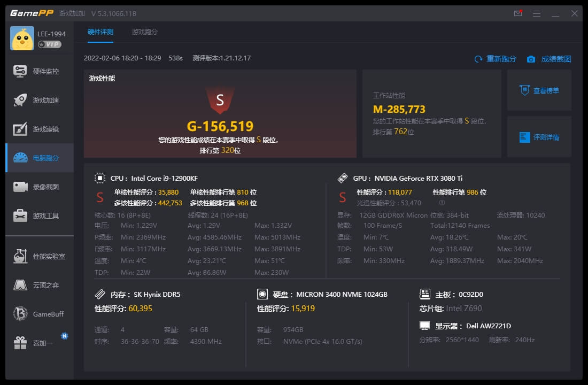Viewport: 588px width, 385px height.
Task: Click the GPU S grade letter
Action: pos(342,197)
